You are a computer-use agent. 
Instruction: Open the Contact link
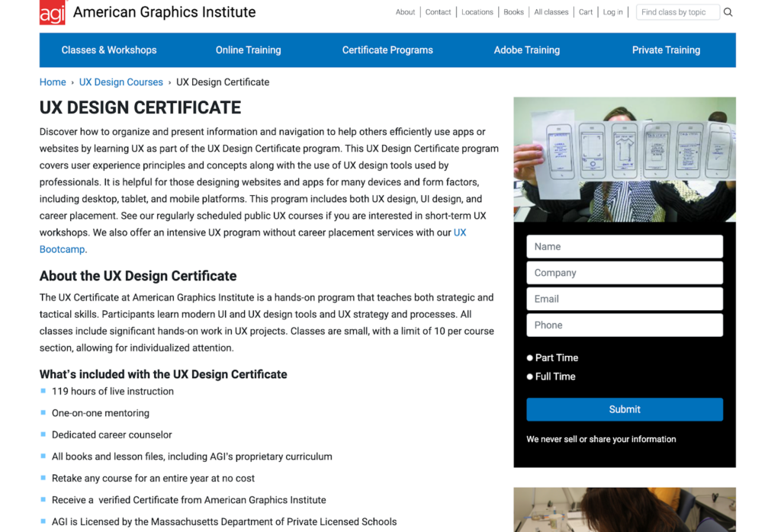point(438,12)
